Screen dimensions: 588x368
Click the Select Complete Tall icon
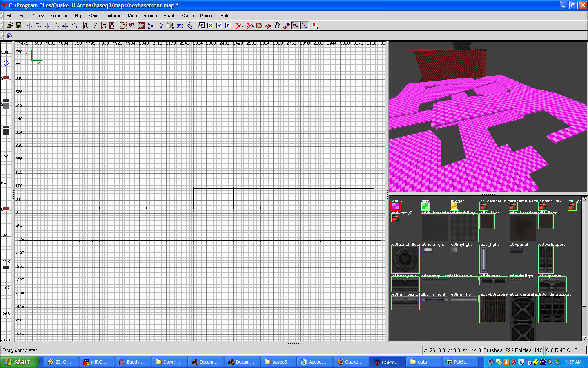[85, 25]
